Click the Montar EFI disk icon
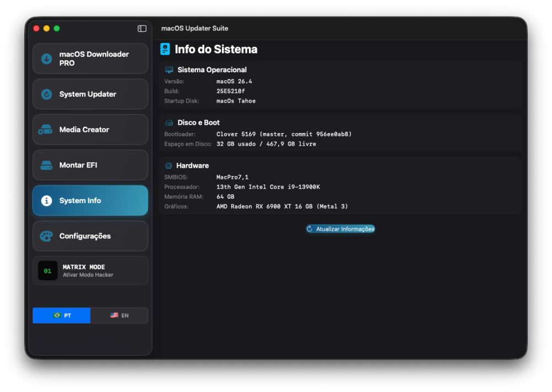This screenshot has height=392, width=552. 46,165
